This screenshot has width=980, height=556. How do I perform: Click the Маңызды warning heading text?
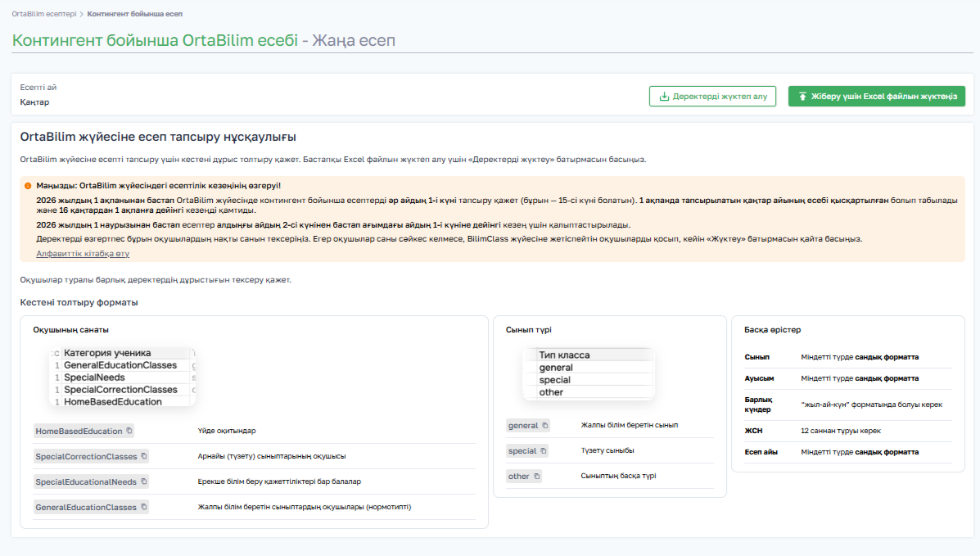159,186
